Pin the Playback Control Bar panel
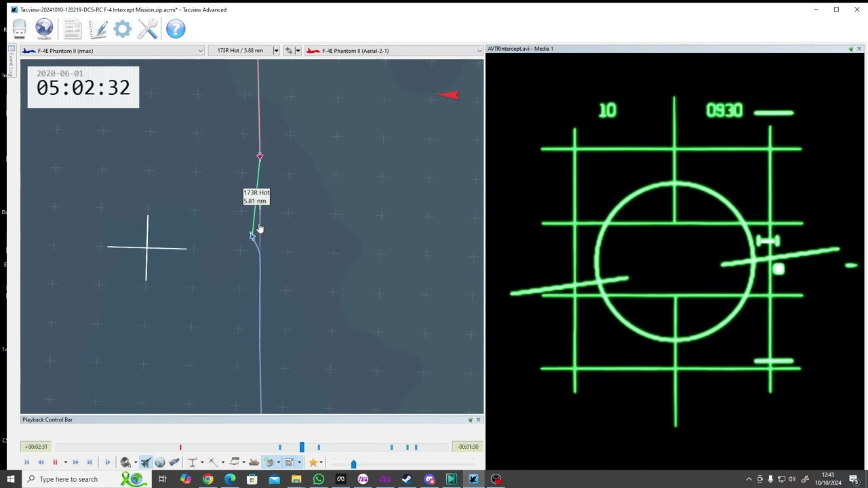This screenshot has height=488, width=868. click(x=470, y=420)
